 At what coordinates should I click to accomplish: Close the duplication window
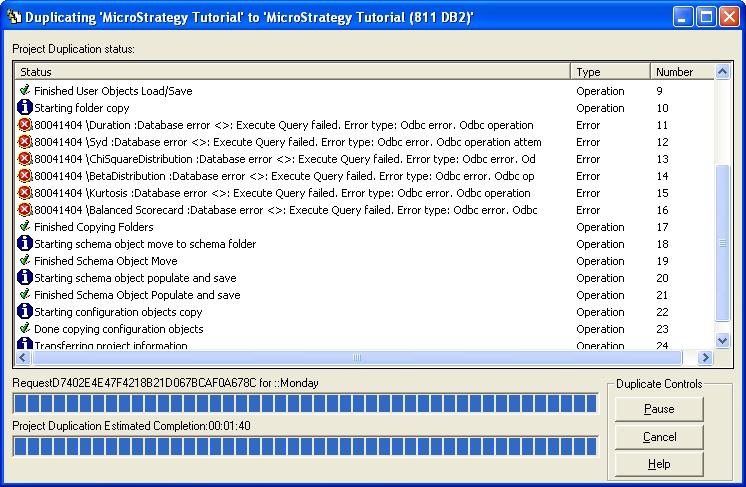pos(729,17)
